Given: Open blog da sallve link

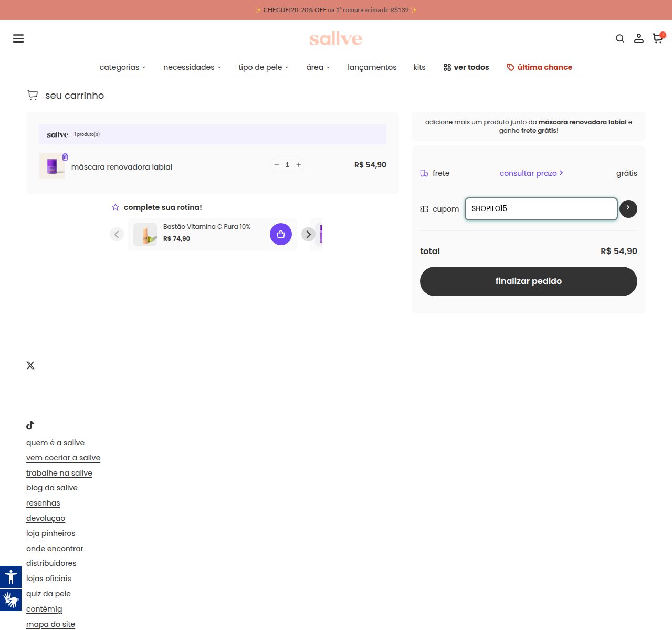Looking at the screenshot, I should click(52, 488).
